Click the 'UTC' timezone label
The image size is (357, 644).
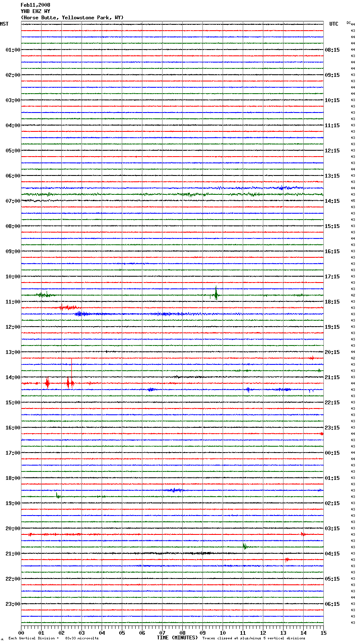[334, 24]
